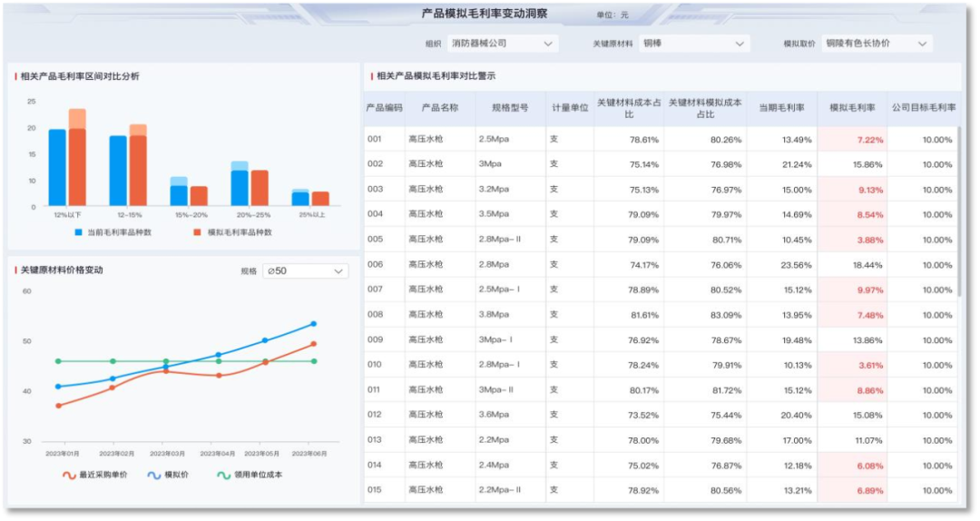Click the green data point at 2023年02月
Screen dimensions: 980x521
113,361
